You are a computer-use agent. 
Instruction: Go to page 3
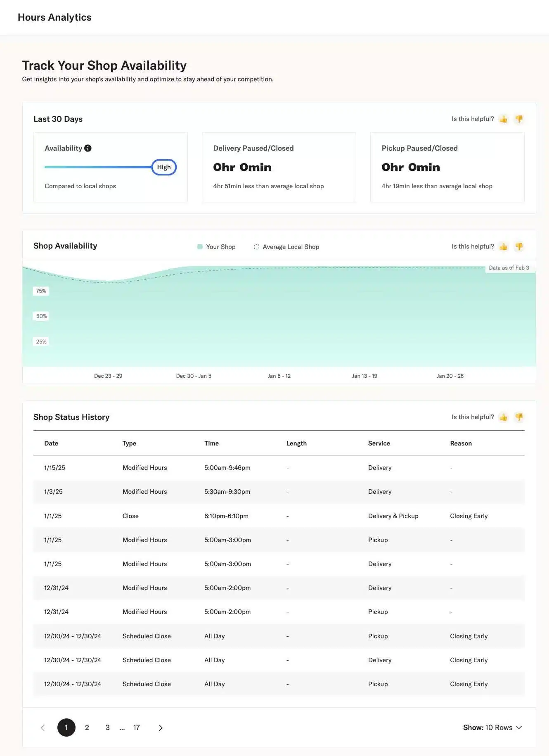[x=107, y=728]
